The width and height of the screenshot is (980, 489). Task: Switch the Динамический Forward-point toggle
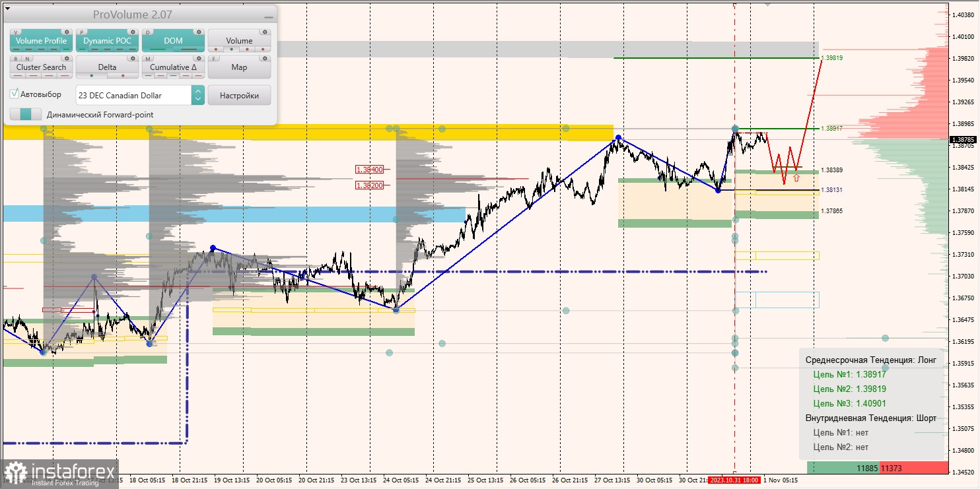coord(26,114)
